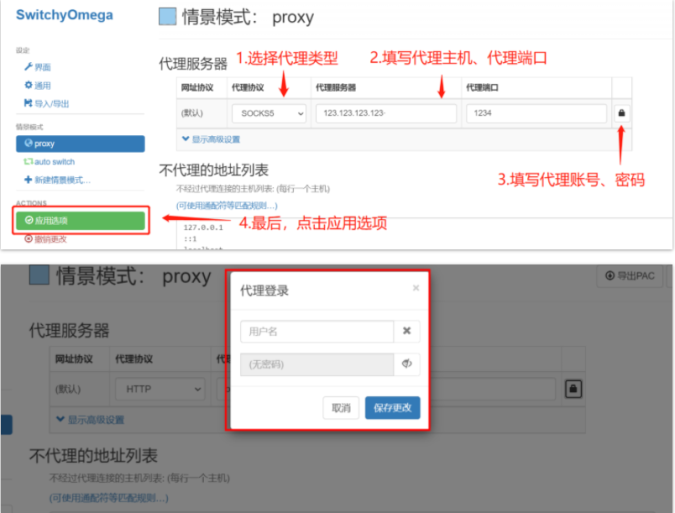Close the 代理登录 dialog with X

tap(415, 287)
